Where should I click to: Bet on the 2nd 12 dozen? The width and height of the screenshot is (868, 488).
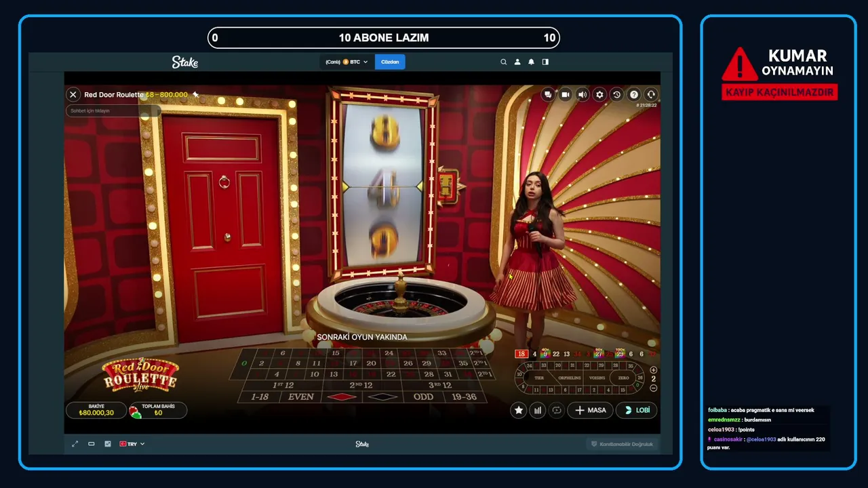pyautogui.click(x=361, y=385)
